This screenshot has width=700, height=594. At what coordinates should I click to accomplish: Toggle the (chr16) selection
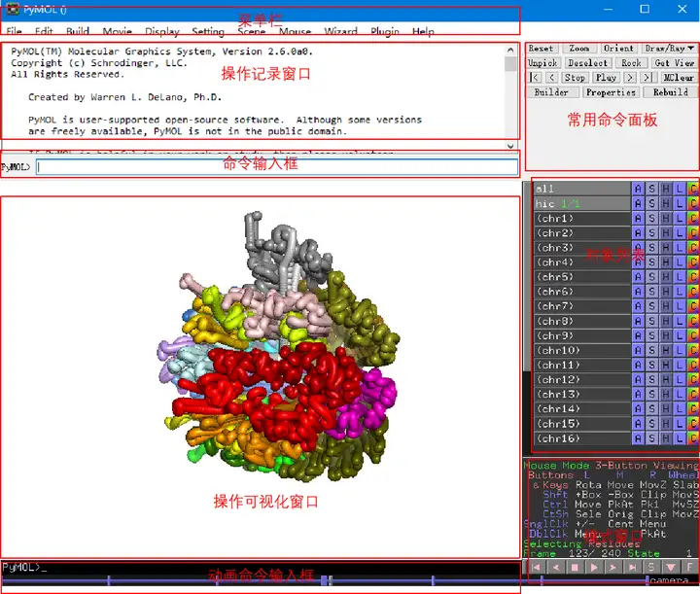click(582, 438)
